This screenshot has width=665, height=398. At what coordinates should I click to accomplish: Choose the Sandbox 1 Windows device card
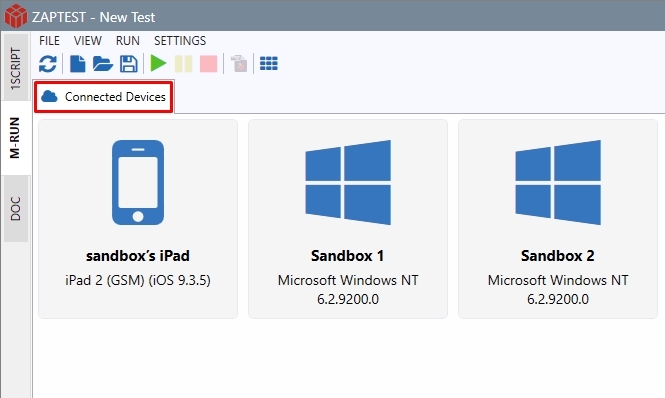[348, 219]
